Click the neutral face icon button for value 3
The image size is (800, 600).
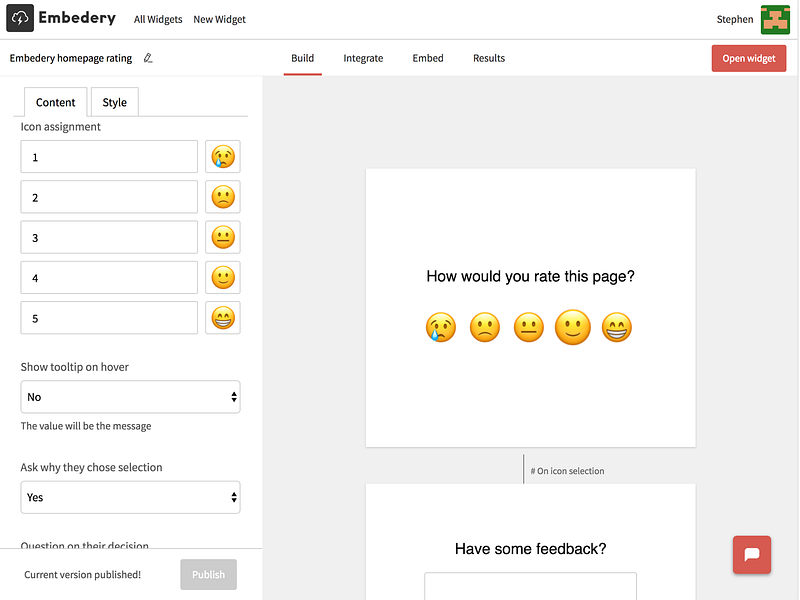[x=223, y=237]
